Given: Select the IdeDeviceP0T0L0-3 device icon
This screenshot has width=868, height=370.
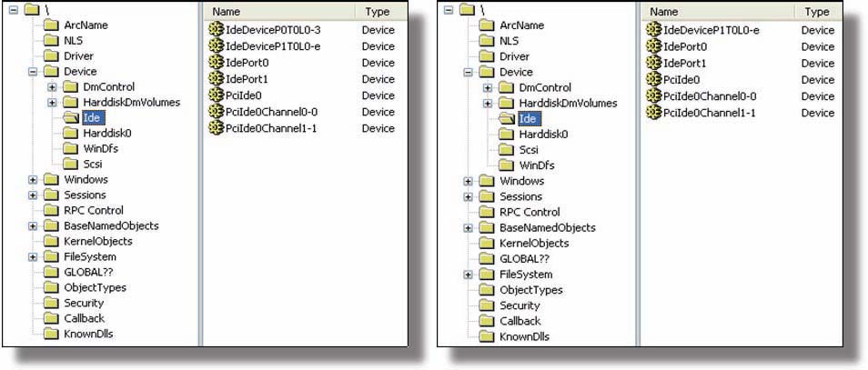Looking at the screenshot, I should pyautogui.click(x=217, y=30).
